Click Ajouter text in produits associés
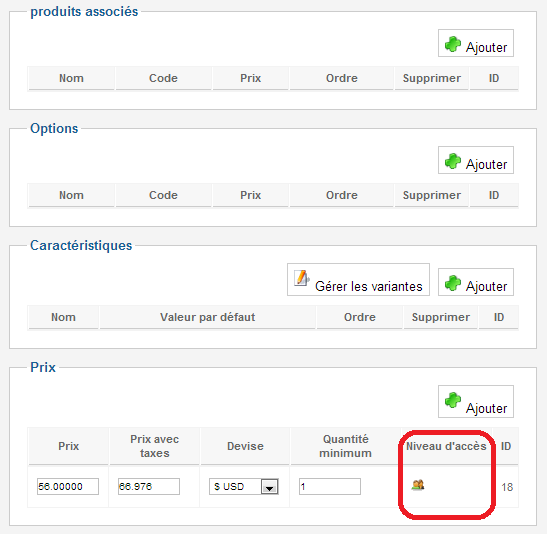The image size is (547, 534). coord(486,47)
